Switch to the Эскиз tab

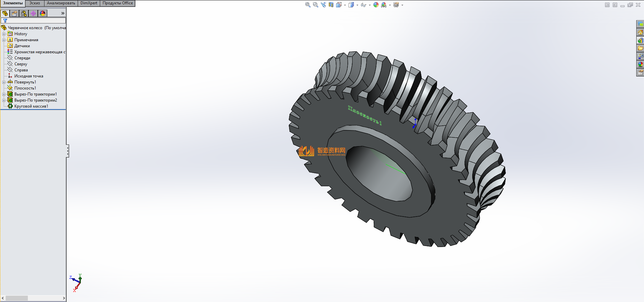[x=35, y=3]
